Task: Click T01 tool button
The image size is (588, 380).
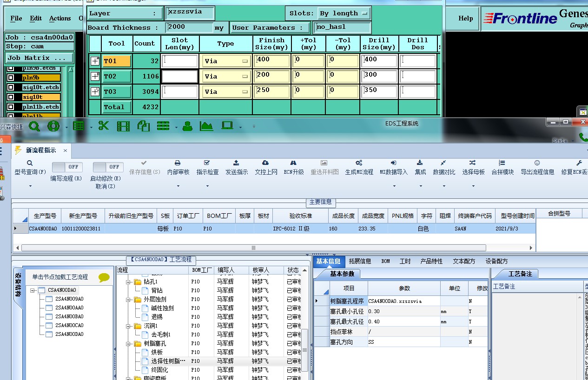Action: coord(117,61)
